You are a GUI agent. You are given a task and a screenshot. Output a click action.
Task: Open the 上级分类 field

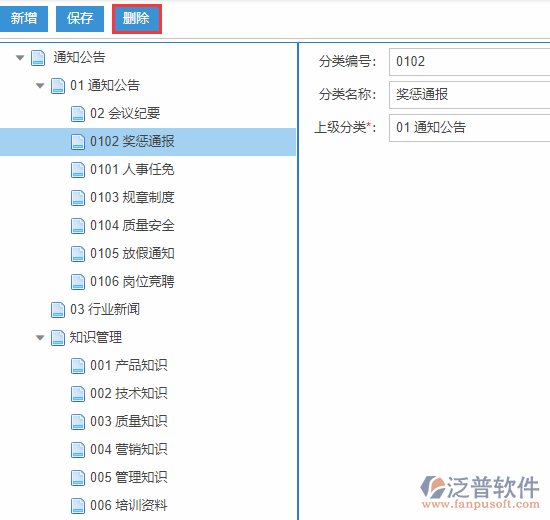click(x=469, y=128)
